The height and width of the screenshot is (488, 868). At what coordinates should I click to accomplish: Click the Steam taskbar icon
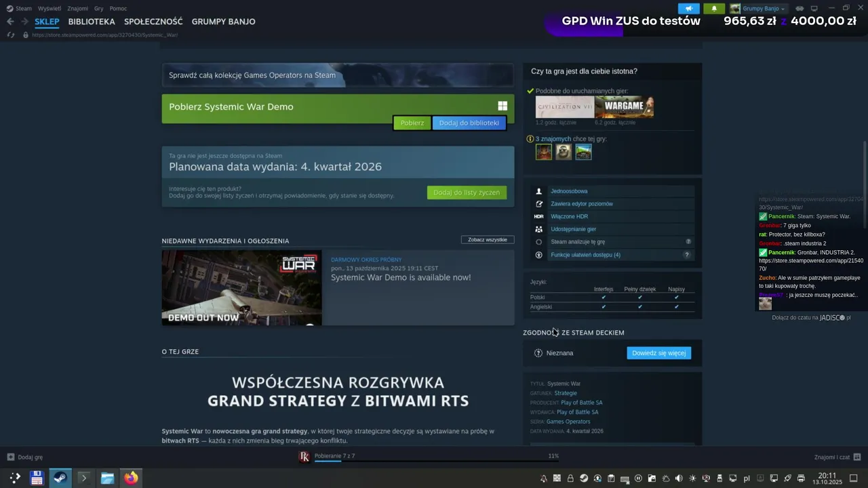[60, 478]
